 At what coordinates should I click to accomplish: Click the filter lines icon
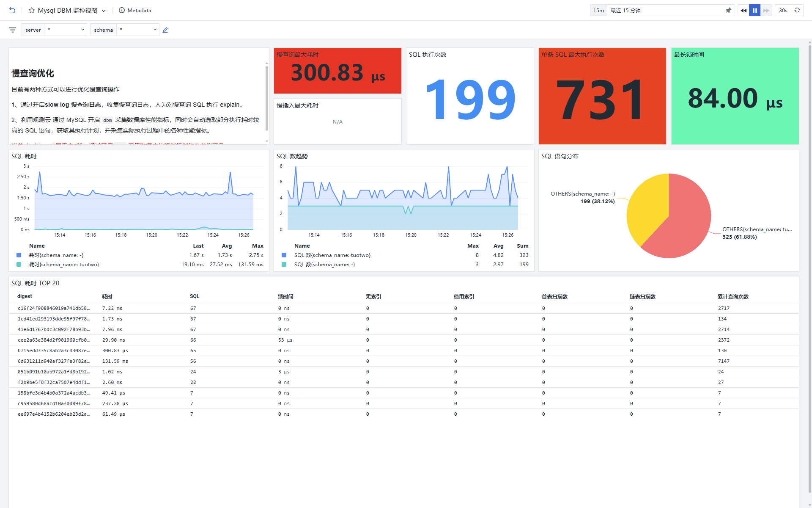click(13, 30)
